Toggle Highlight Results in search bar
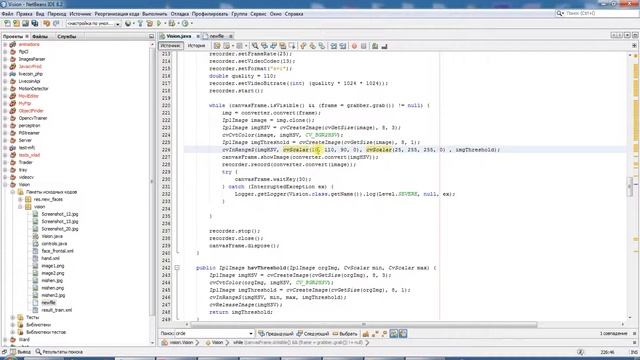Screen dimensions: 640x360 (393, 334)
